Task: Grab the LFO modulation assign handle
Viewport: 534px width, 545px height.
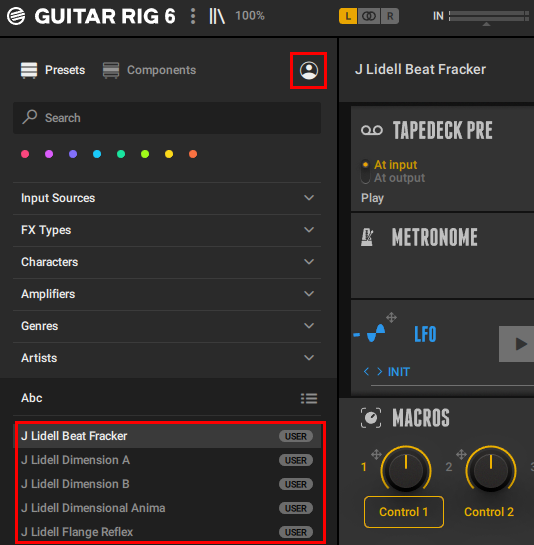Action: [391, 317]
